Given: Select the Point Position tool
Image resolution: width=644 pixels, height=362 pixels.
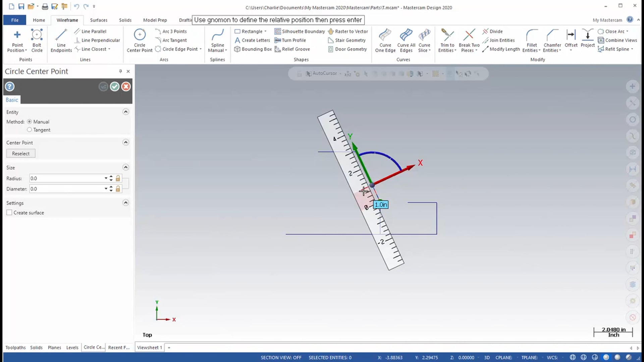Looking at the screenshot, I should [17, 41].
